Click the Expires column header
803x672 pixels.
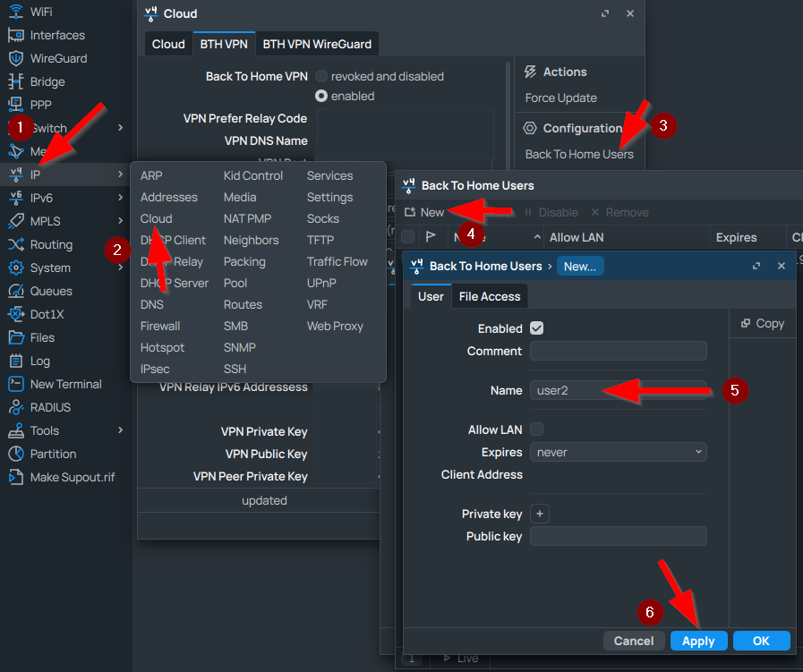click(x=736, y=237)
